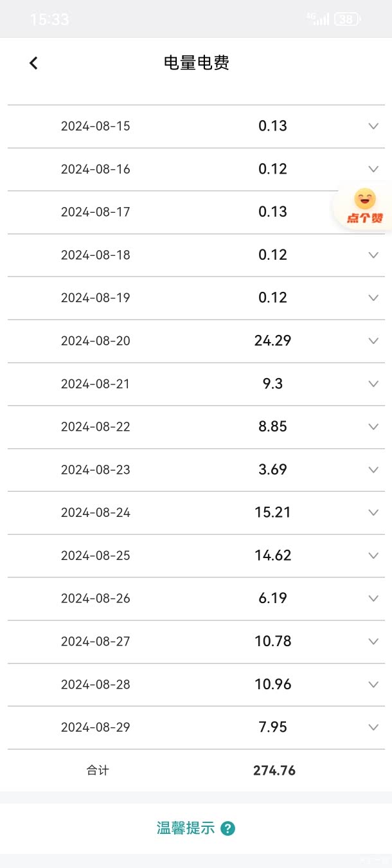Tap the 电量电费 page title
Screen dimensions: 392x868
pos(197,63)
